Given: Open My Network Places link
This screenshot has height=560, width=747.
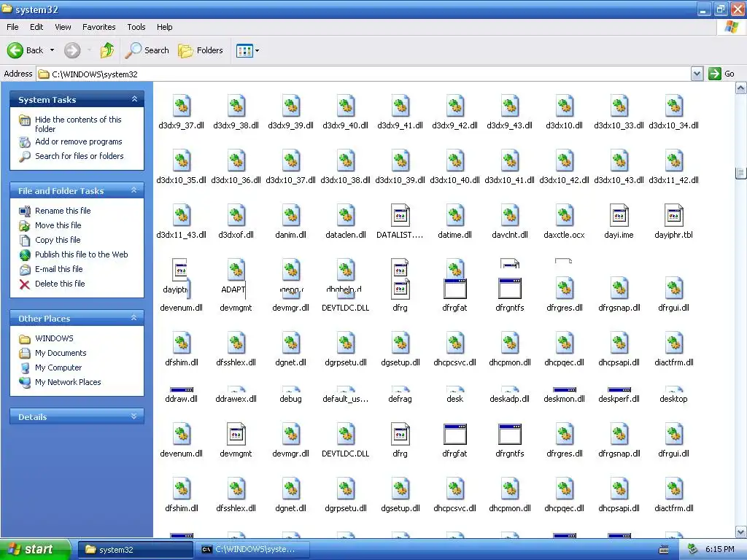Looking at the screenshot, I should pos(68,382).
